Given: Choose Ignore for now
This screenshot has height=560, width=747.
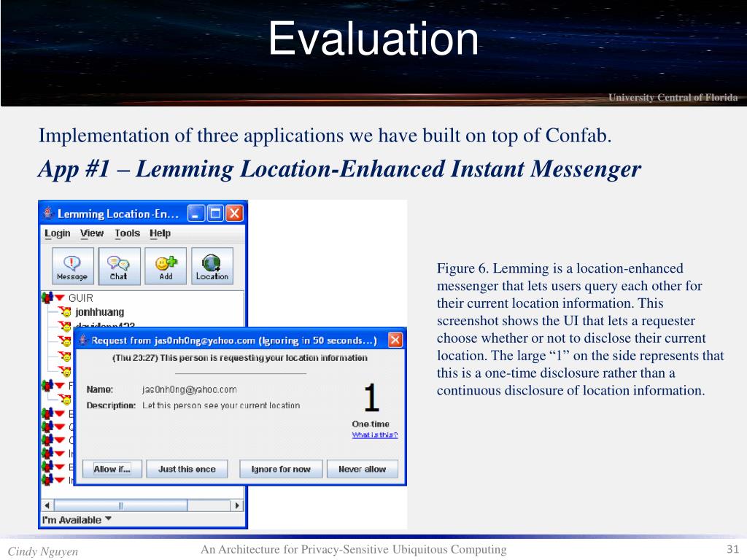Looking at the screenshot, I should [x=281, y=469].
